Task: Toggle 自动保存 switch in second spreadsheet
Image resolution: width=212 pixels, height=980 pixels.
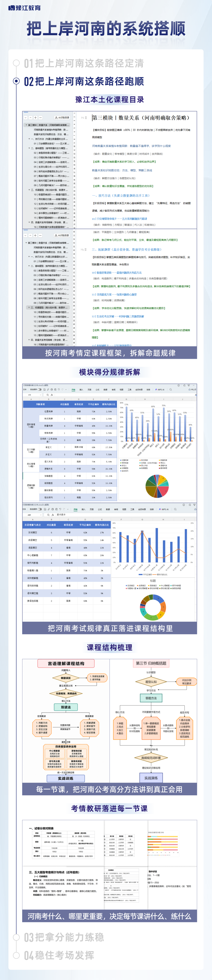Action: [x=40, y=509]
